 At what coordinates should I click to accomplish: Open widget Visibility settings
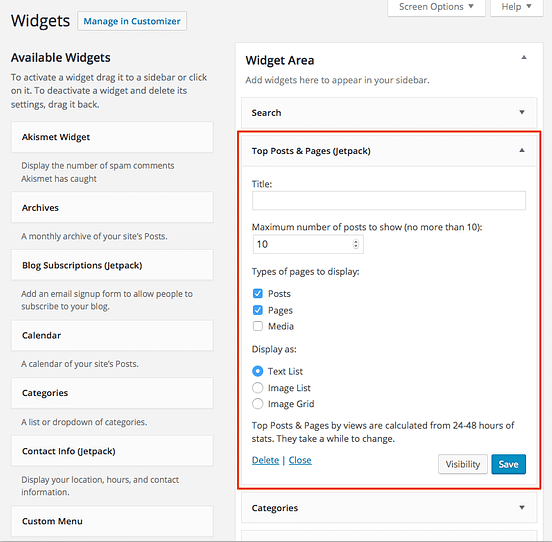463,464
